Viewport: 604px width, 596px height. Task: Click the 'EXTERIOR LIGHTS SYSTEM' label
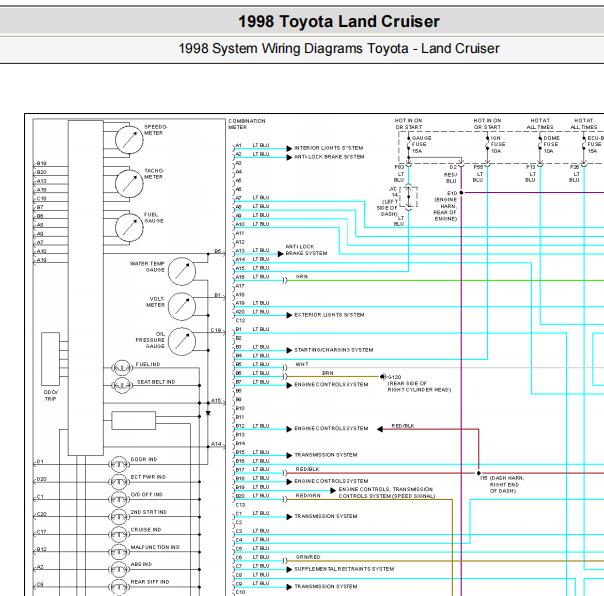(x=329, y=315)
